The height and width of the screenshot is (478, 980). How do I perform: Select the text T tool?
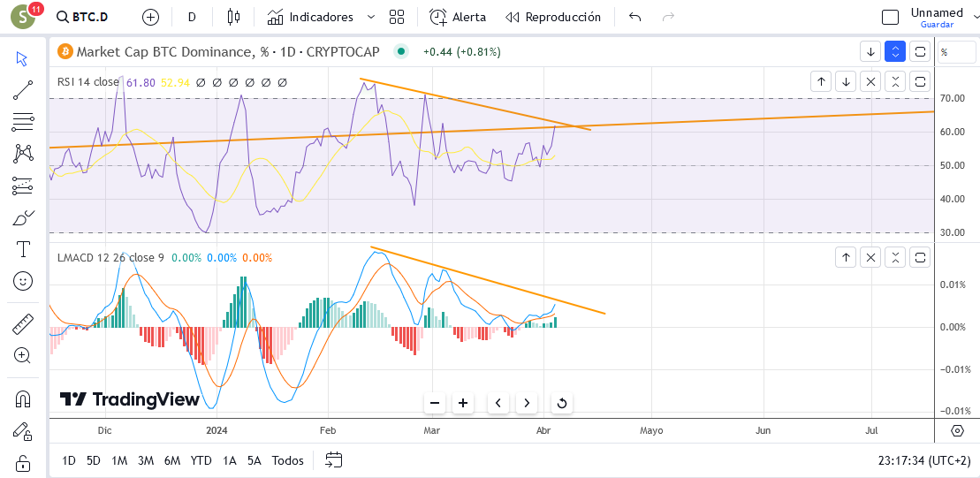(x=22, y=250)
